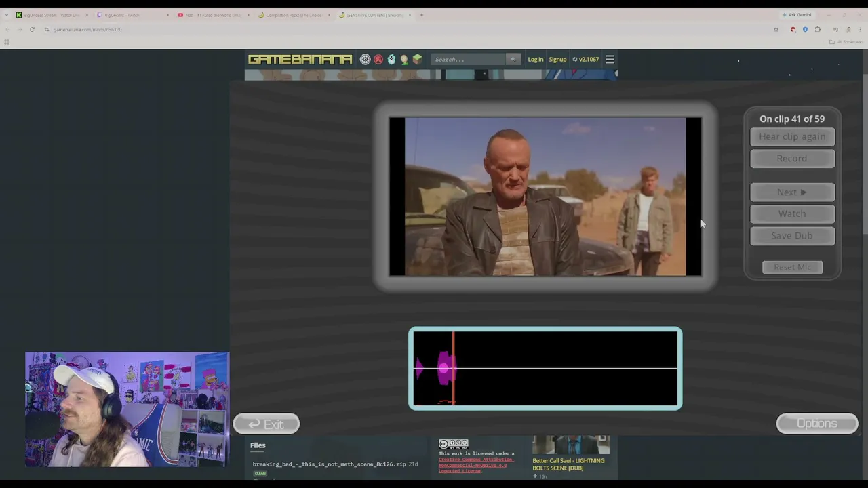Bookmark this page with the star icon
Viewport: 868px width, 488px height.
tap(776, 30)
